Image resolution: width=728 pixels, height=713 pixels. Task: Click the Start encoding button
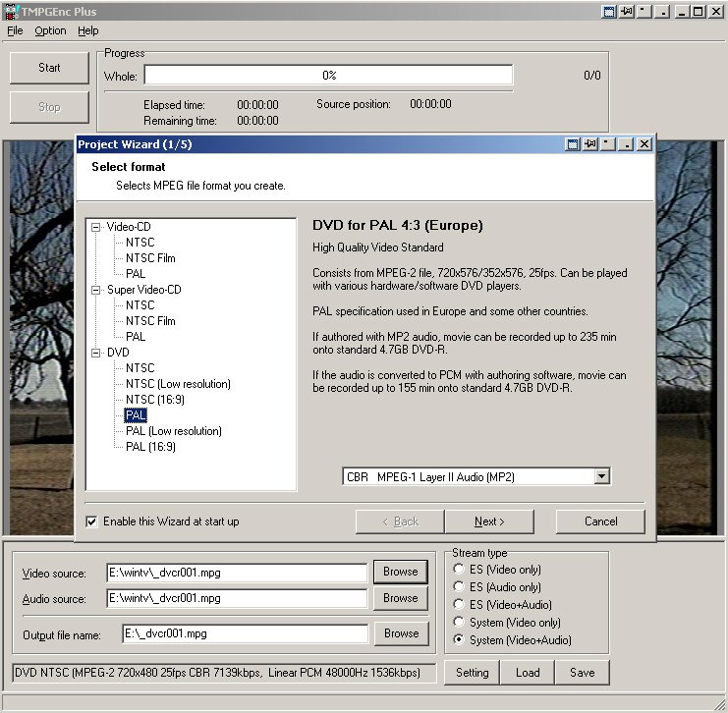pos(49,68)
